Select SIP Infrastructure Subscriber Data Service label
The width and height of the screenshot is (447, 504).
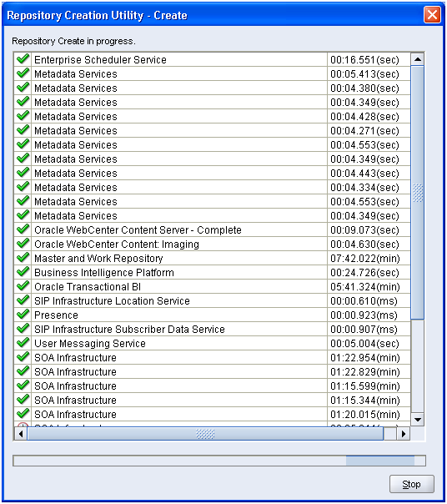point(129,329)
